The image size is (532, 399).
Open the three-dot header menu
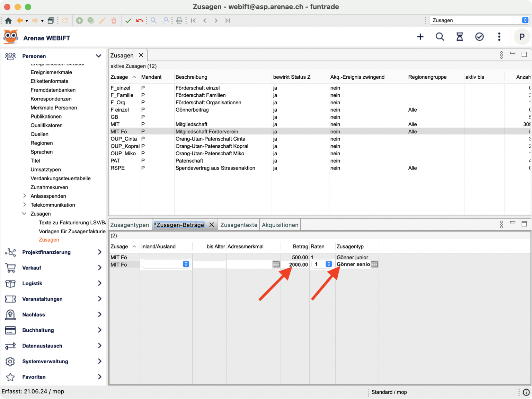pos(499,37)
